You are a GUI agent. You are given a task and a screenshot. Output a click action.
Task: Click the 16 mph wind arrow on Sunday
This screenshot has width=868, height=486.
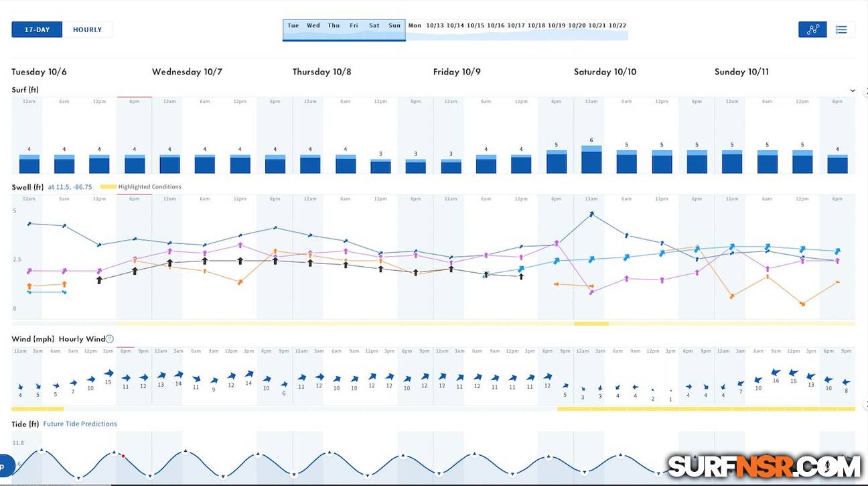click(x=776, y=372)
